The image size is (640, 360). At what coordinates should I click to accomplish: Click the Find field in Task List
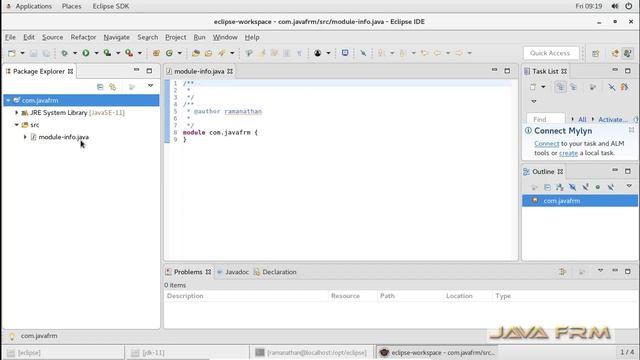click(x=545, y=119)
